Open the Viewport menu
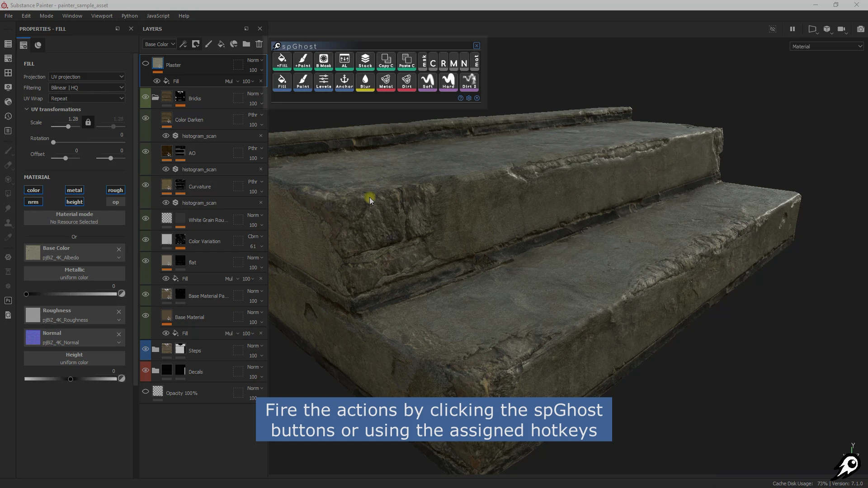This screenshot has height=488, width=868. (102, 16)
